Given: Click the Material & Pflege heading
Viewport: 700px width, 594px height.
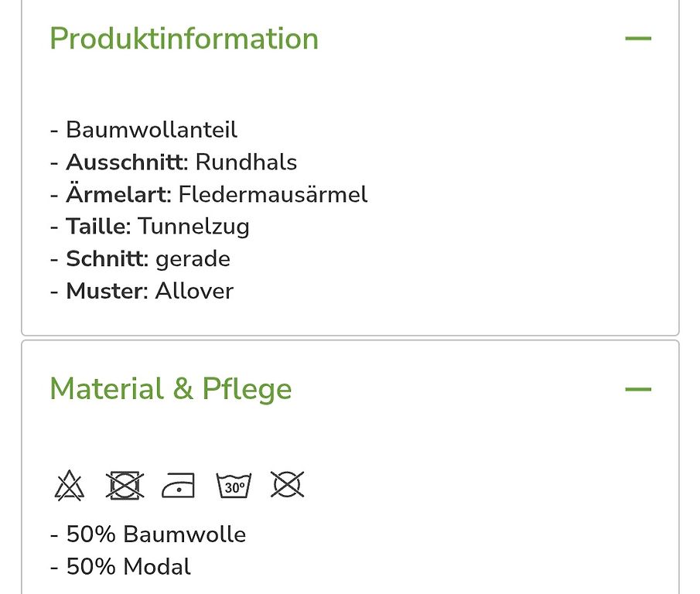Looking at the screenshot, I should coord(170,389).
